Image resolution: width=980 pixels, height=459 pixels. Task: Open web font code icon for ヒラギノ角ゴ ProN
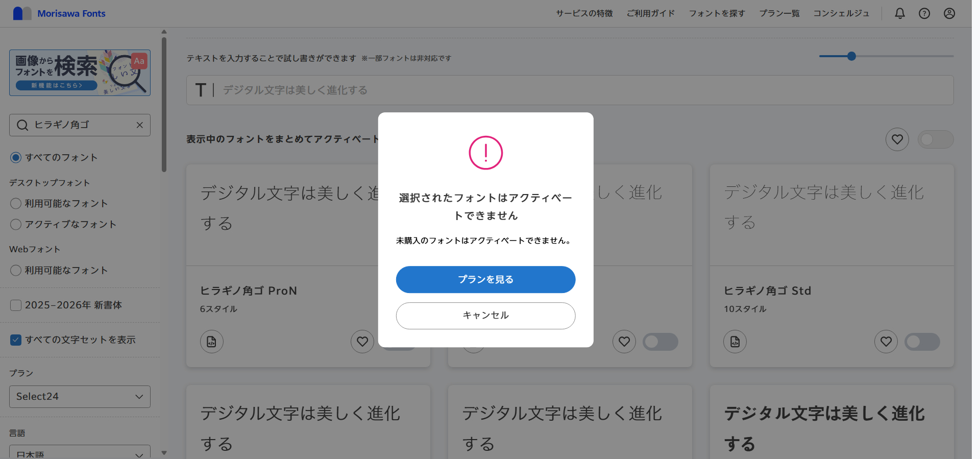212,342
